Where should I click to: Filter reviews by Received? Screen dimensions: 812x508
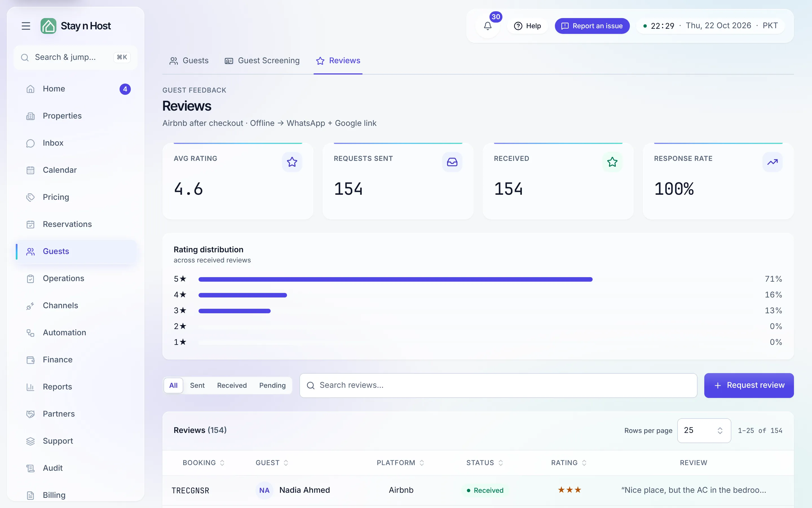[232, 385]
